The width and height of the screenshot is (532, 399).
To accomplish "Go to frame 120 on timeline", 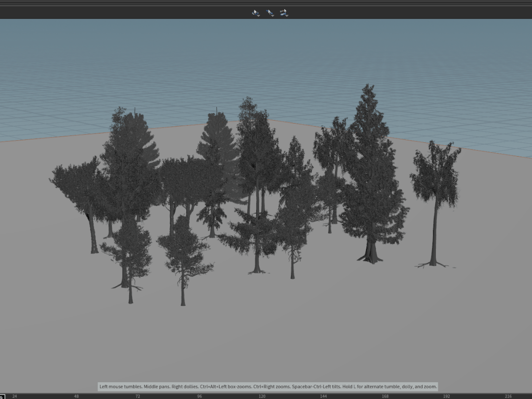I will tap(262, 396).
